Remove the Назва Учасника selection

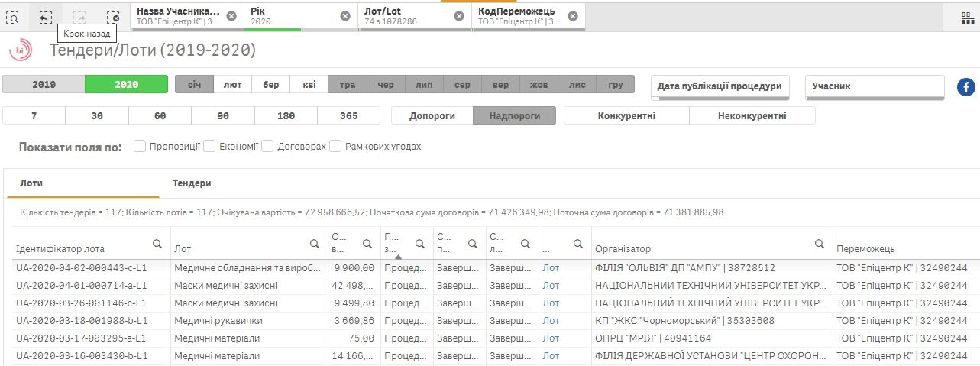coord(231,16)
